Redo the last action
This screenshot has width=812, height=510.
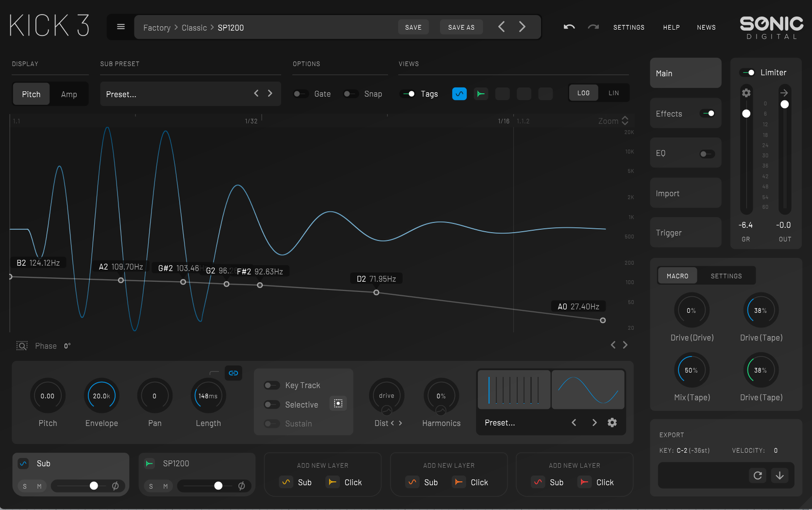(x=593, y=27)
